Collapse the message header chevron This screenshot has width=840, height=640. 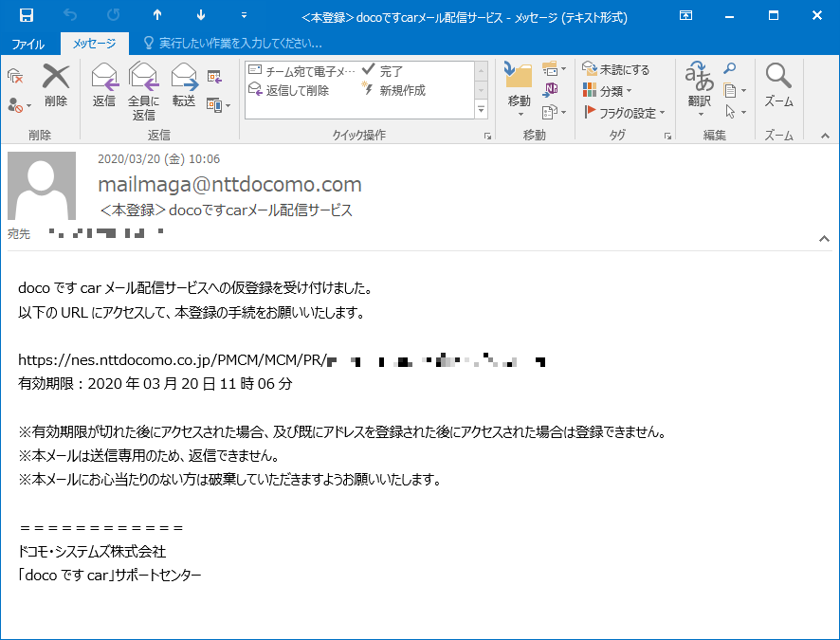(x=825, y=238)
